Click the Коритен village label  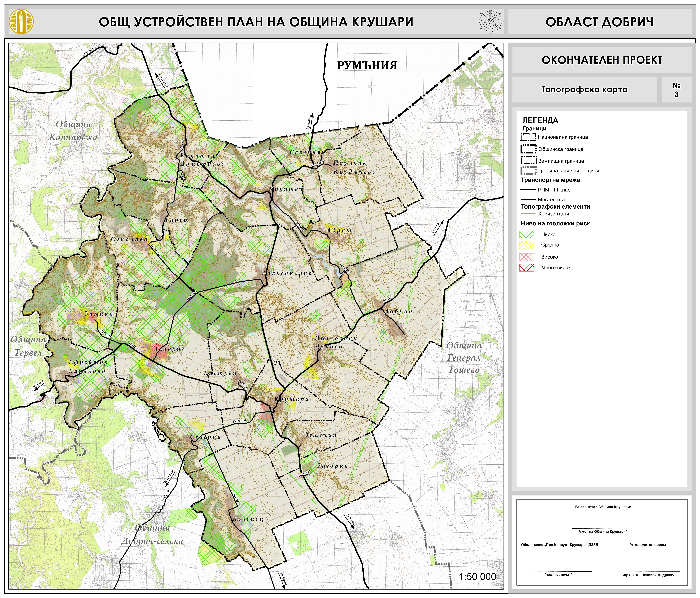pos(287,189)
